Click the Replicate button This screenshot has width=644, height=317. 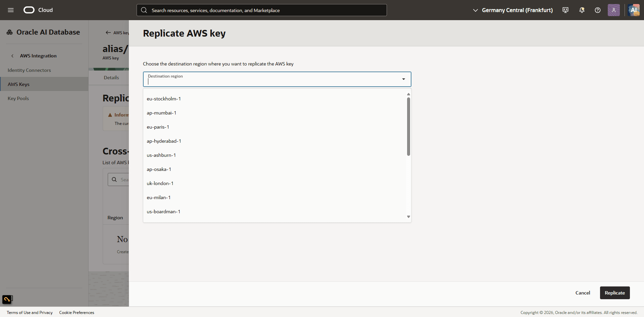[615, 293]
